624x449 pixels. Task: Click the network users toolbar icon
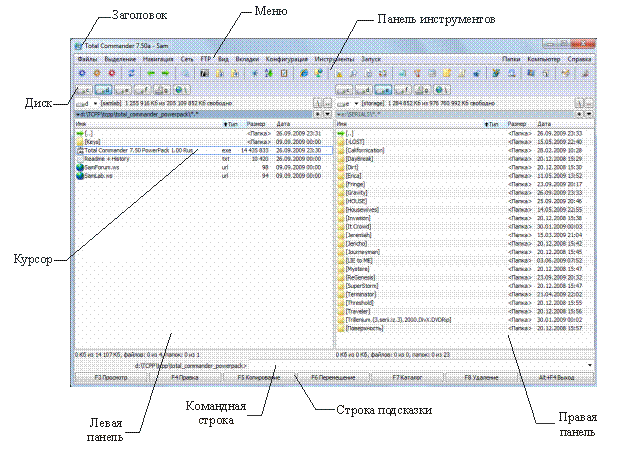(318, 73)
